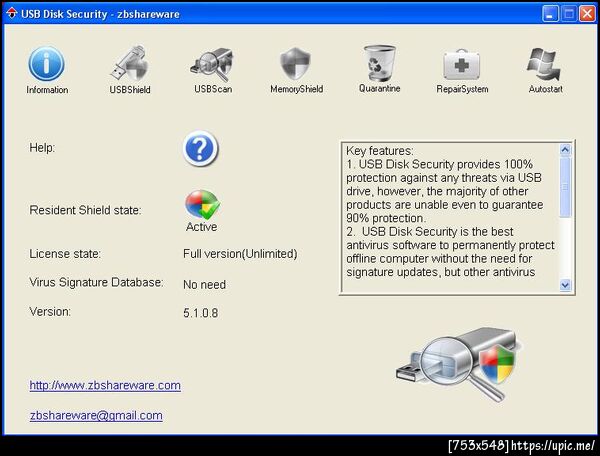The width and height of the screenshot is (600, 456).
Task: Click the Resident Shield Active status icon
Action: point(202,204)
